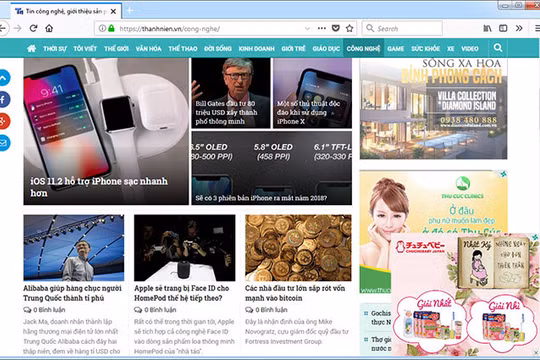View comments under HomePod article
The image size is (540, 360).
pyautogui.click(x=155, y=310)
